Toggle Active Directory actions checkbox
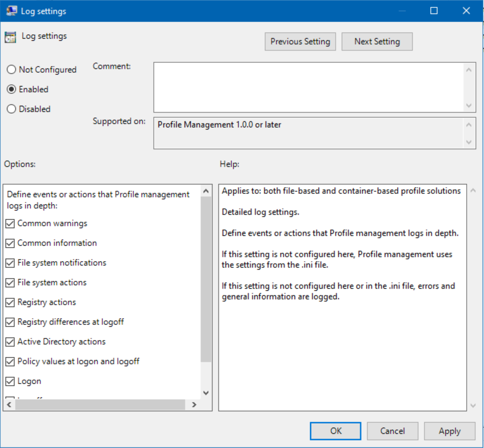484x448 pixels. [10, 342]
